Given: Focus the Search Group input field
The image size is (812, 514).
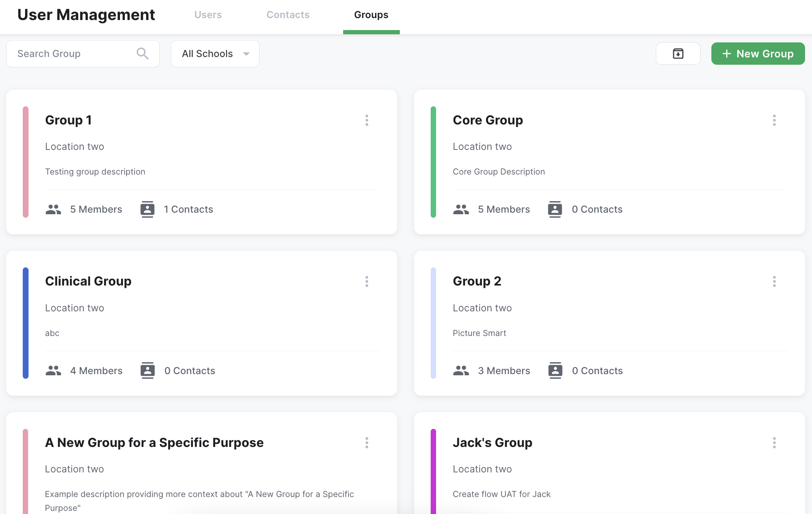Looking at the screenshot, I should tap(83, 54).
